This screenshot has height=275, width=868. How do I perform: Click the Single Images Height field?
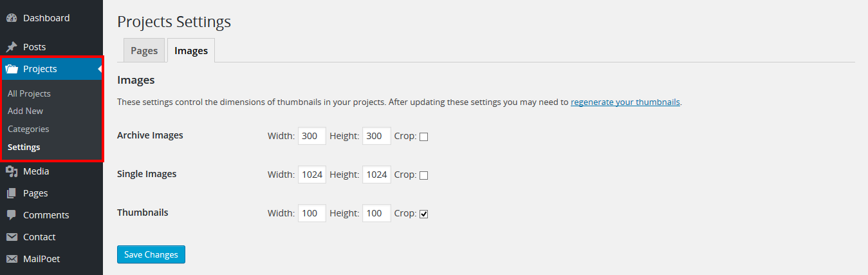coord(376,175)
